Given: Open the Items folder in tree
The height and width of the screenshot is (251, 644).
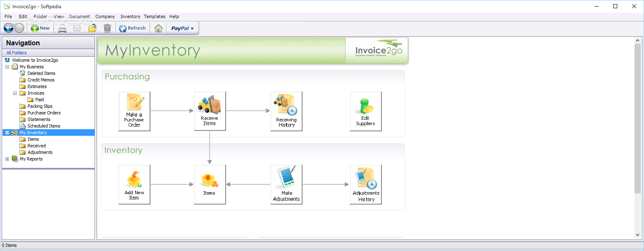Looking at the screenshot, I should (x=33, y=139).
